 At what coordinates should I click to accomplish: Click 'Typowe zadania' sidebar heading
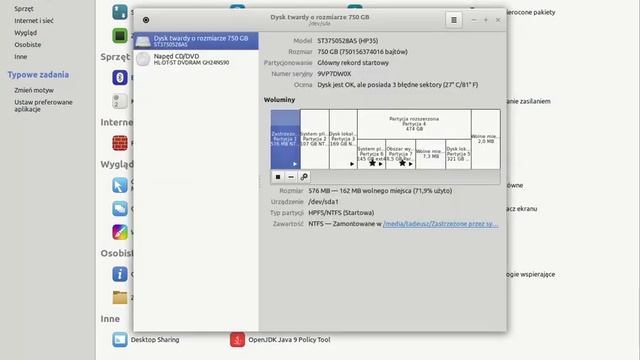pos(38,75)
